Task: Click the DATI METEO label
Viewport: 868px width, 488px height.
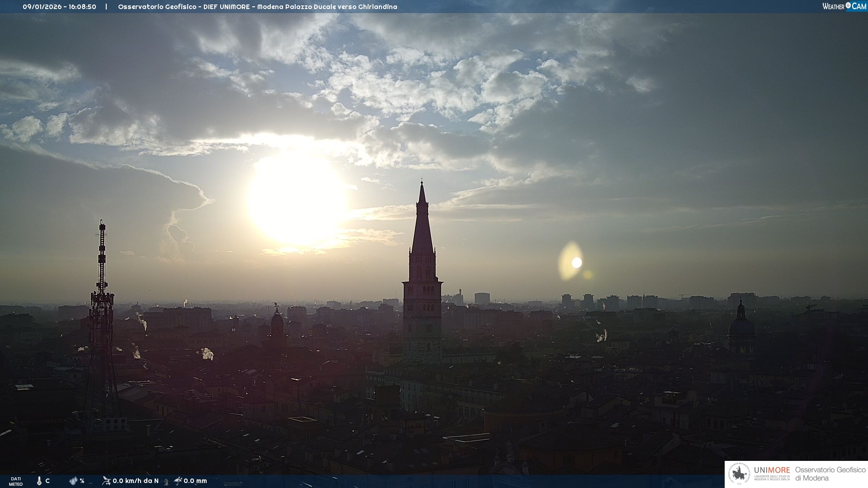Action: click(16, 481)
